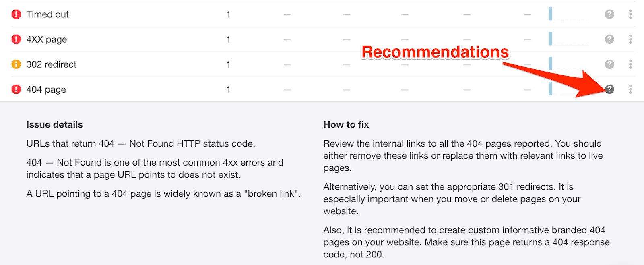Screen dimensions: 644x265
Task: Click the count 1 for 404 page
Action: [x=228, y=89]
